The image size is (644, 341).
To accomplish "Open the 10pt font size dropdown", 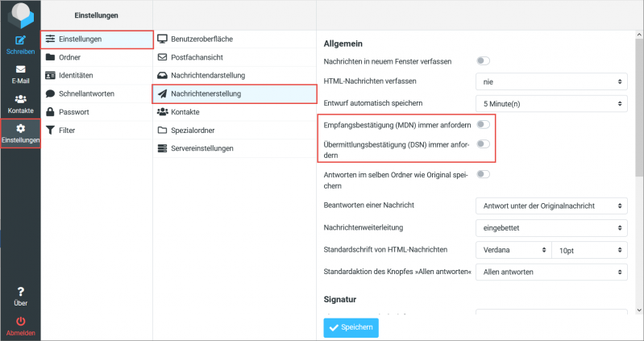I will [588, 250].
